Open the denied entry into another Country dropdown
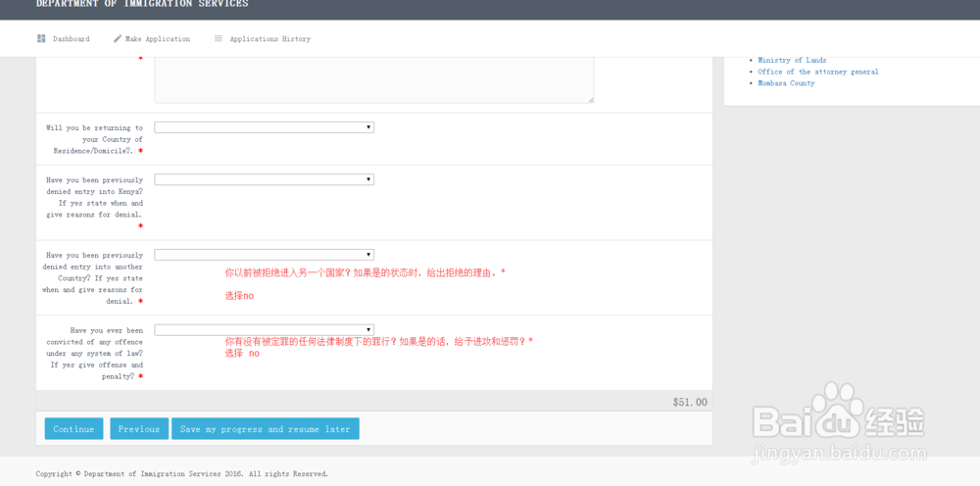 pyautogui.click(x=265, y=255)
